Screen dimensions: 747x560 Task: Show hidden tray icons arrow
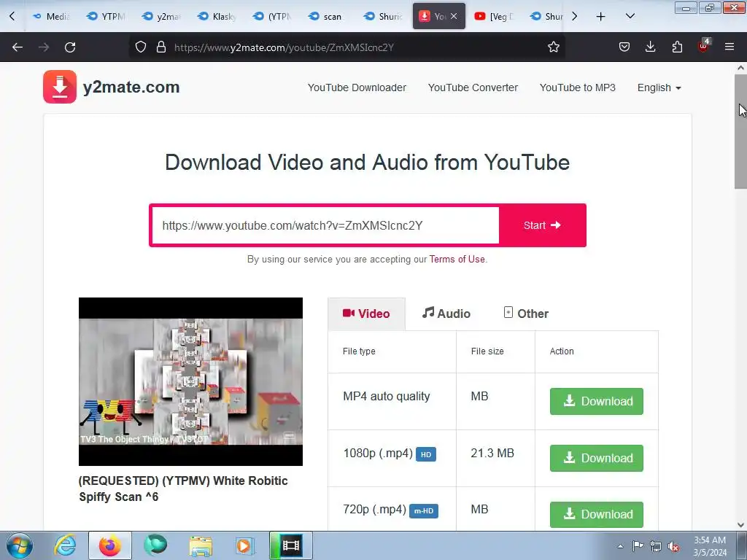620,547
